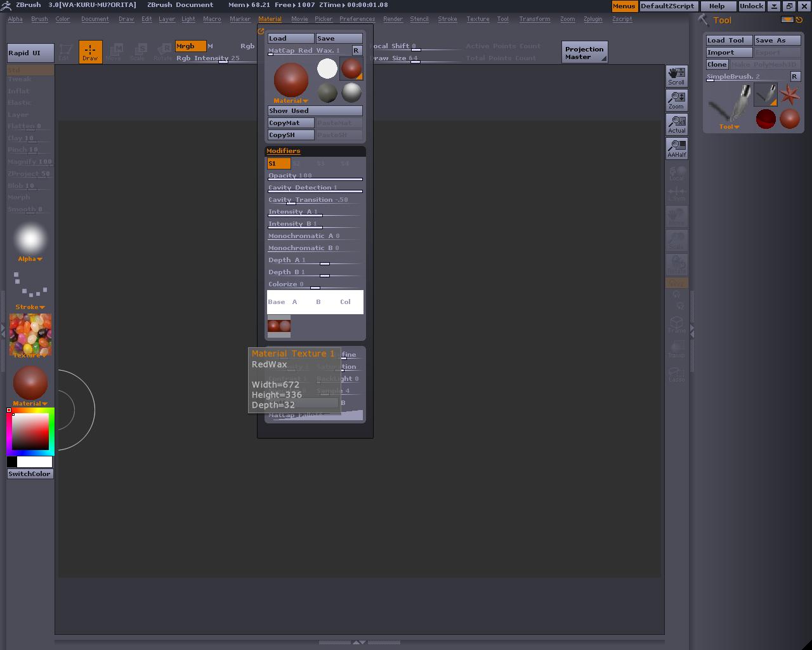This screenshot has height=650, width=812.
Task: Select the black secondary color swatch
Action: 12,462
